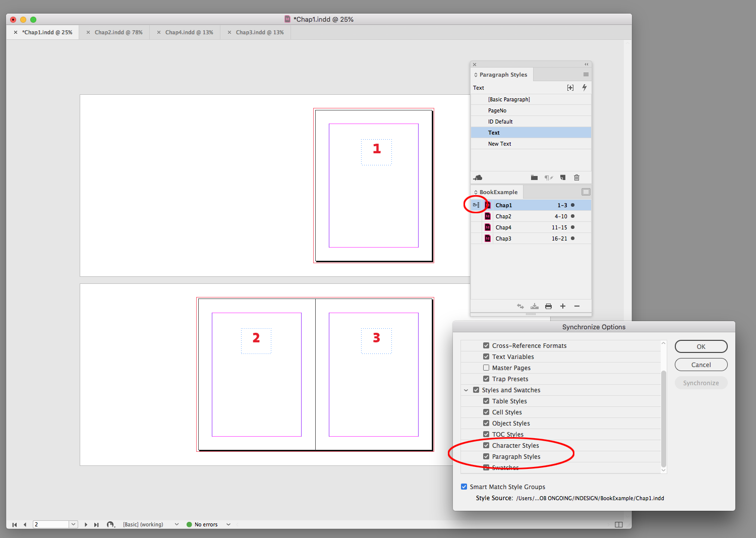Uncheck Cell Styles
The image size is (756, 538).
[x=486, y=412]
